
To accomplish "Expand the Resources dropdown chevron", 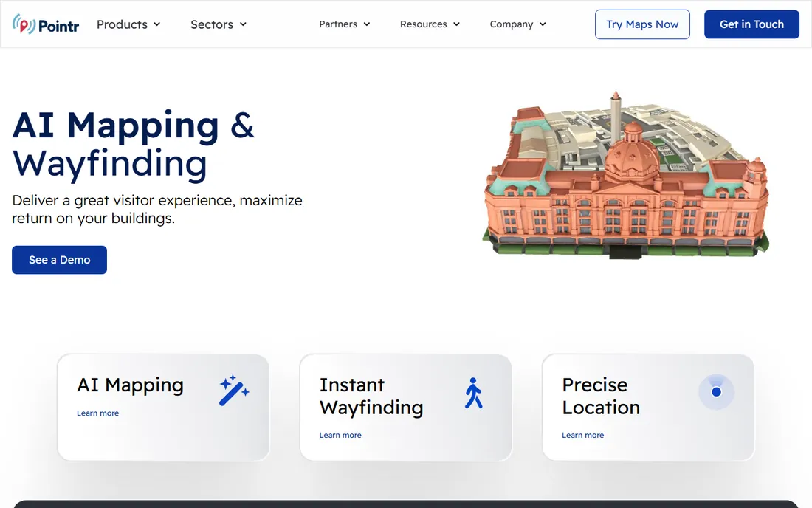I will click(456, 24).
